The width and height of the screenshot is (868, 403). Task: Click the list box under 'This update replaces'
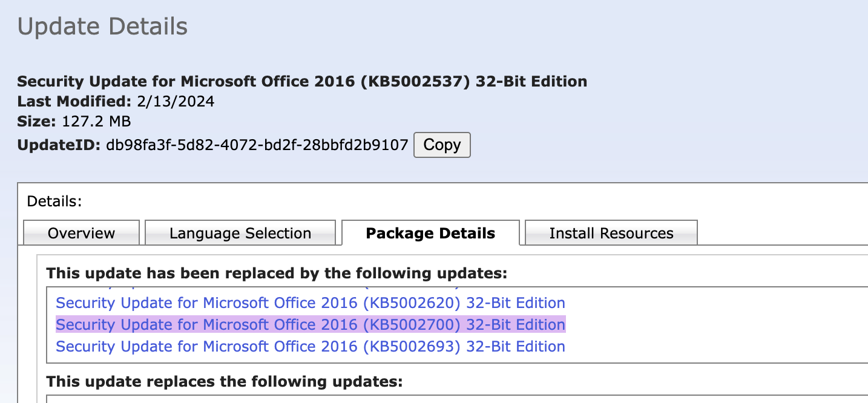point(457,399)
